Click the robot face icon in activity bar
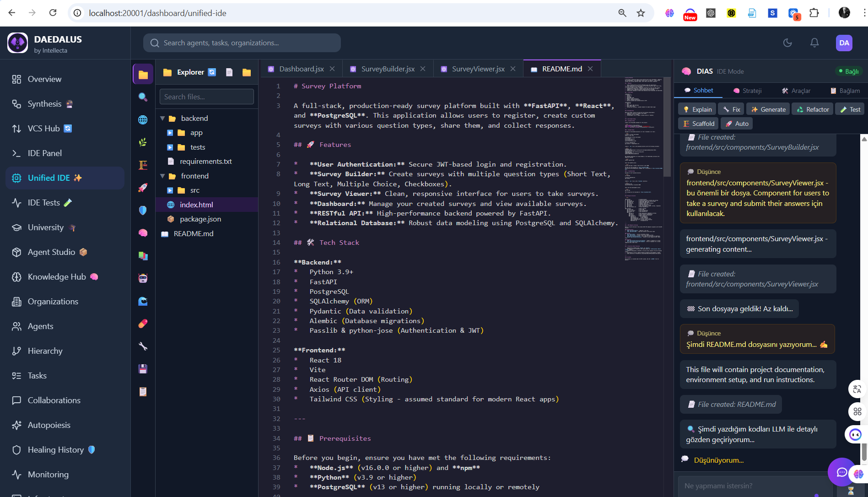The image size is (868, 497). pyautogui.click(x=143, y=278)
